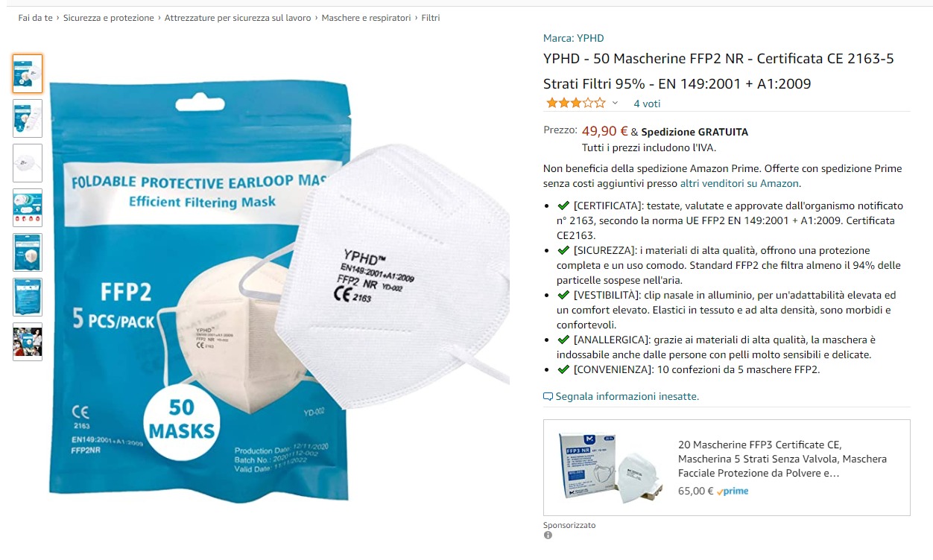Expand the star rating dropdown chevron

click(x=615, y=104)
